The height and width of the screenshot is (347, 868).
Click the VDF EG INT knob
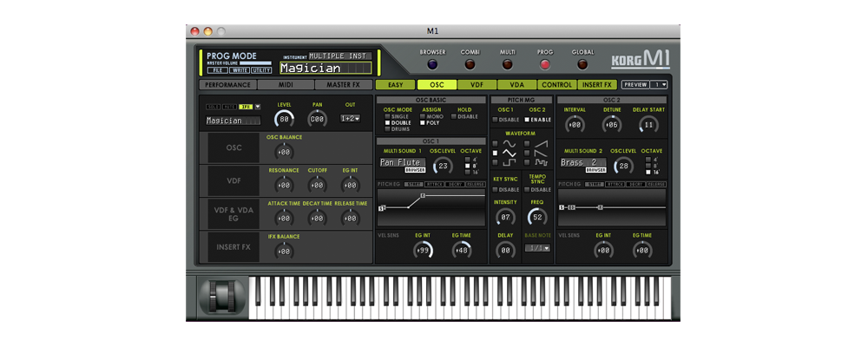[x=350, y=185]
